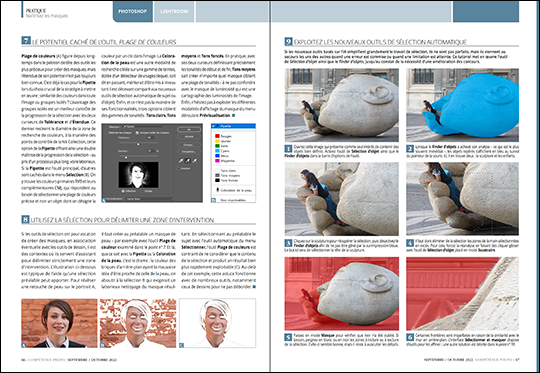Click the Étendue slider handle
Image resolution: width=540 pixels, height=373 pixels.
[x=126, y=157]
